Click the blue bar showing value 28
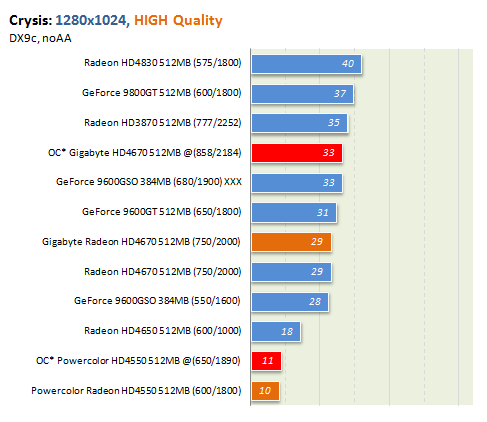This screenshot has height=422, width=487. 290,302
